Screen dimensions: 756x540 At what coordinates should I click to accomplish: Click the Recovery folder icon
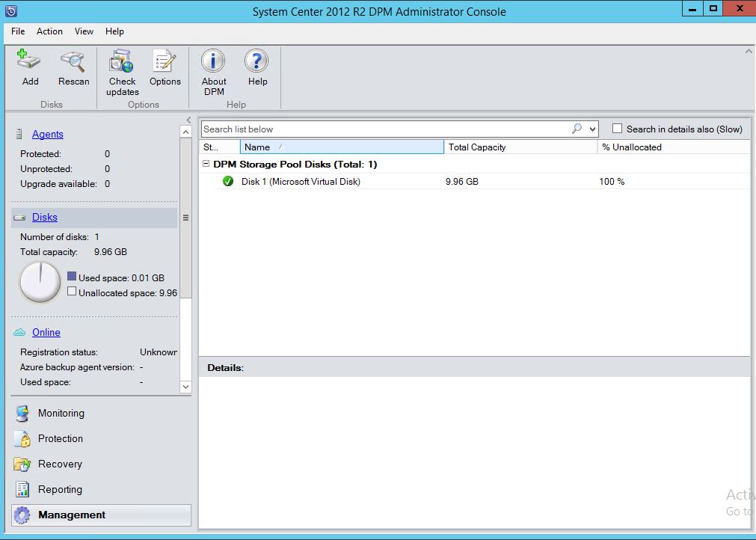22,464
